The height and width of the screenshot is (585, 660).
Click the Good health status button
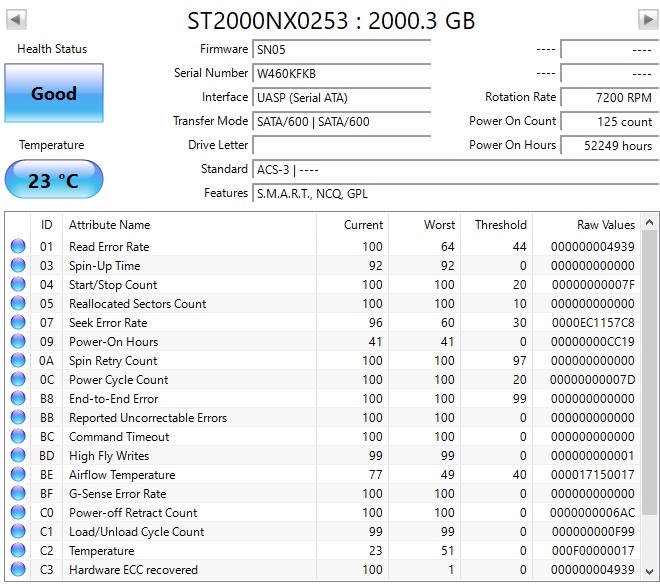tap(54, 94)
